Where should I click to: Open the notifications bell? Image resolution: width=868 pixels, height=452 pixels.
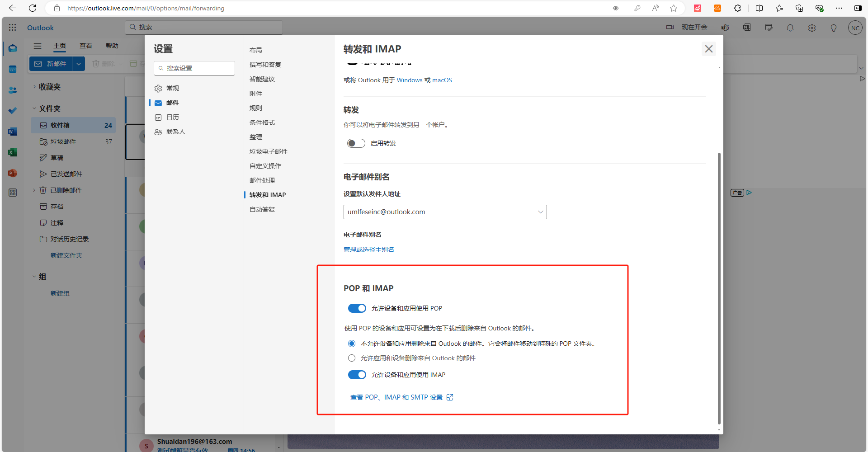coord(790,28)
